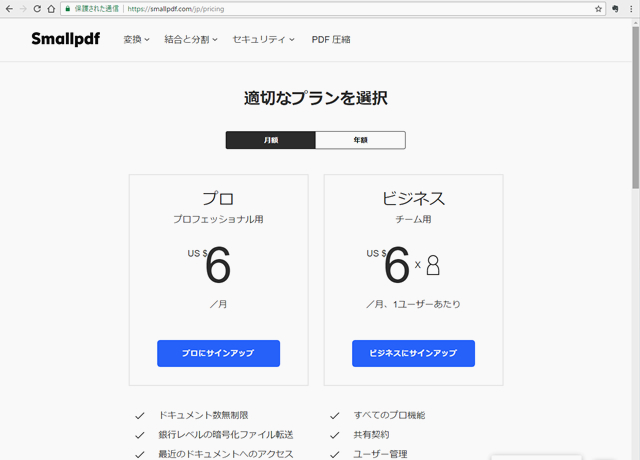Expand the 結合と分割 dropdown menu
The width and height of the screenshot is (640, 460).
[191, 40]
